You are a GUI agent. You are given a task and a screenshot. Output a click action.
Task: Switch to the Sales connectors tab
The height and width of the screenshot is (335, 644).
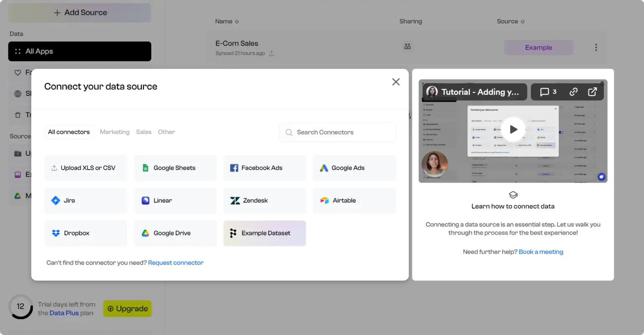(x=143, y=132)
